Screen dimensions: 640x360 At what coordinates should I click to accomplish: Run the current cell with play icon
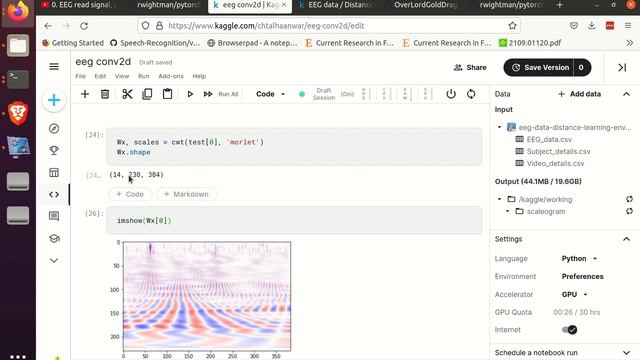pos(190,94)
